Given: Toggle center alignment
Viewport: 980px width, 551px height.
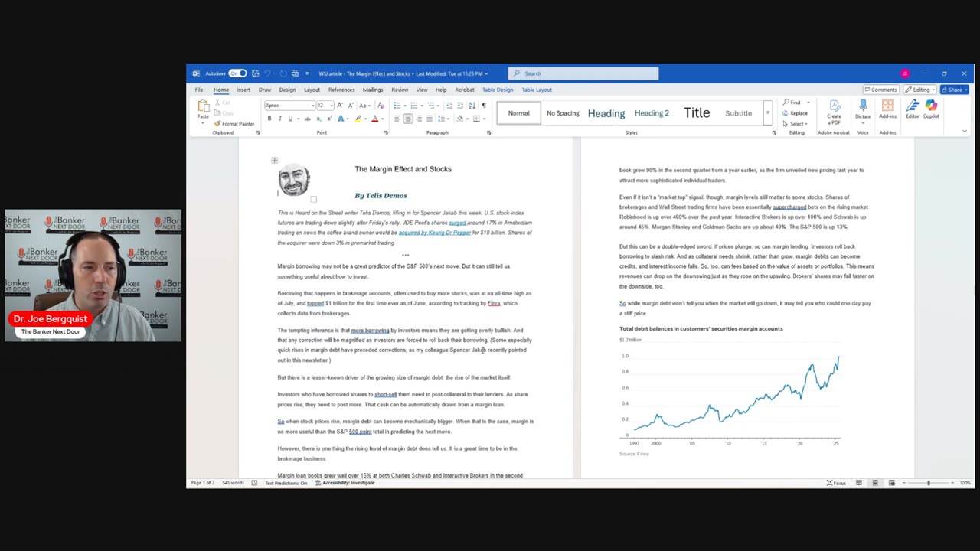Looking at the screenshot, I should click(407, 119).
